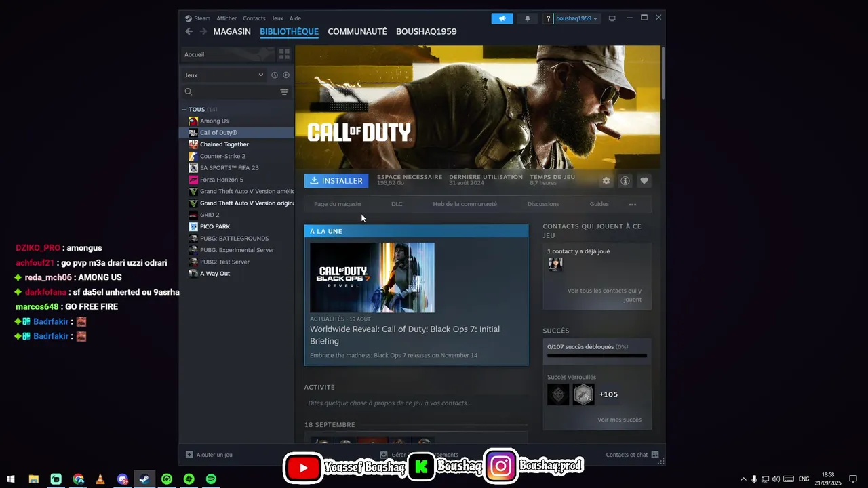Go forward with the right arrow
868x488 pixels.
(203, 31)
